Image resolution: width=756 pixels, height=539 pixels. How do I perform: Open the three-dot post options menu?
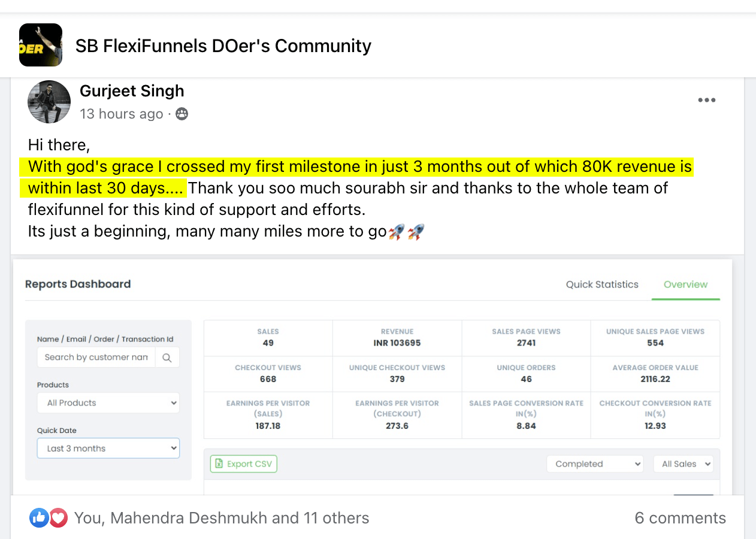(x=706, y=100)
